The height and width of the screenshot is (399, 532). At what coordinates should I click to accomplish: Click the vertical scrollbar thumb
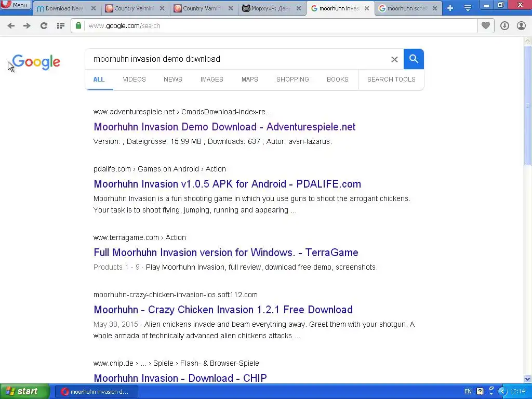coord(528,106)
